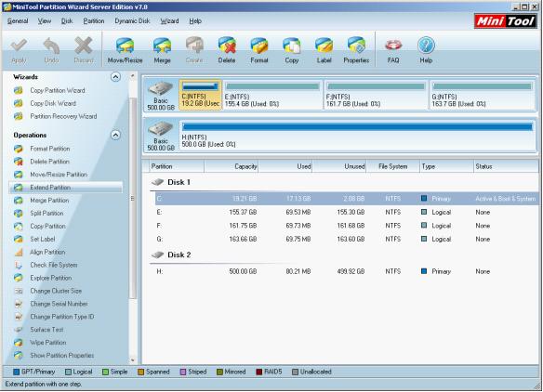Open the Dynamic Disk menu
Image resolution: width=543 pixels, height=392 pixels.
(x=132, y=21)
